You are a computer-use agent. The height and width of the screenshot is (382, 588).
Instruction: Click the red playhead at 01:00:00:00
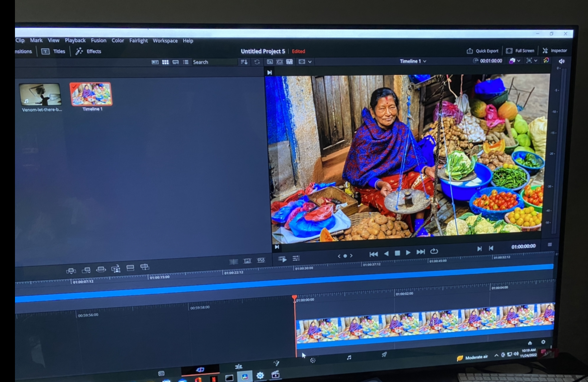coord(295,298)
